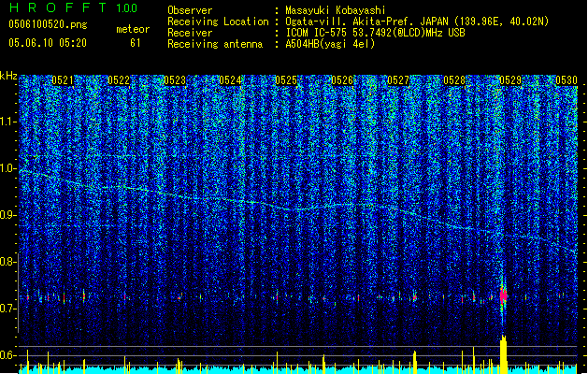Select observer name Masayuki Kobayashi
The height and width of the screenshot is (374, 588).
tap(336, 10)
